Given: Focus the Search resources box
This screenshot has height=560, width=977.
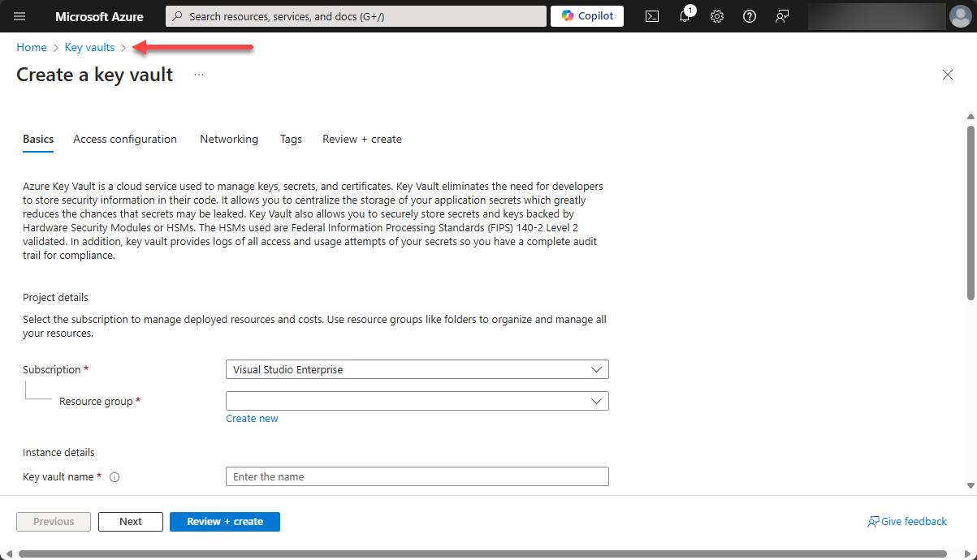Looking at the screenshot, I should pos(356,16).
